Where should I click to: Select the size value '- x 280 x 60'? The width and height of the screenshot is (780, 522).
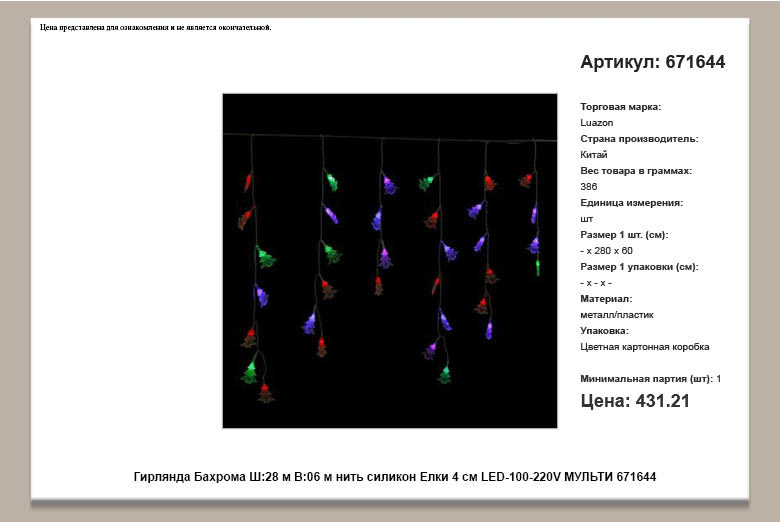tap(606, 251)
